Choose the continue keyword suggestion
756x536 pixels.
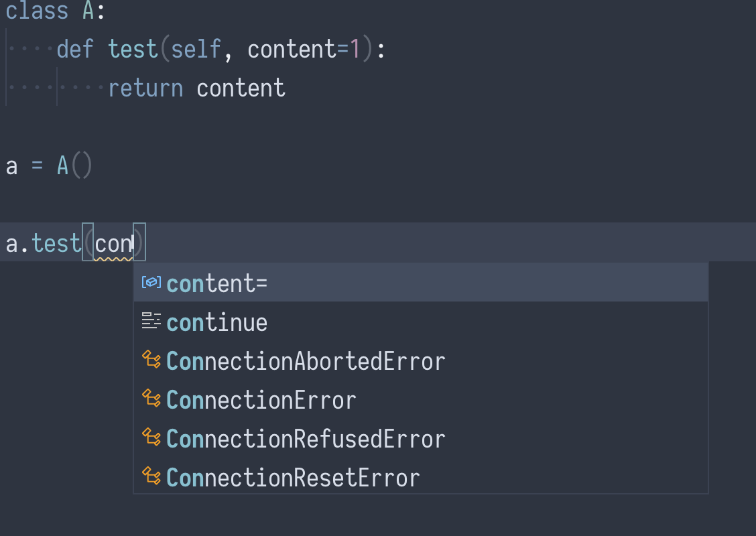420,321
